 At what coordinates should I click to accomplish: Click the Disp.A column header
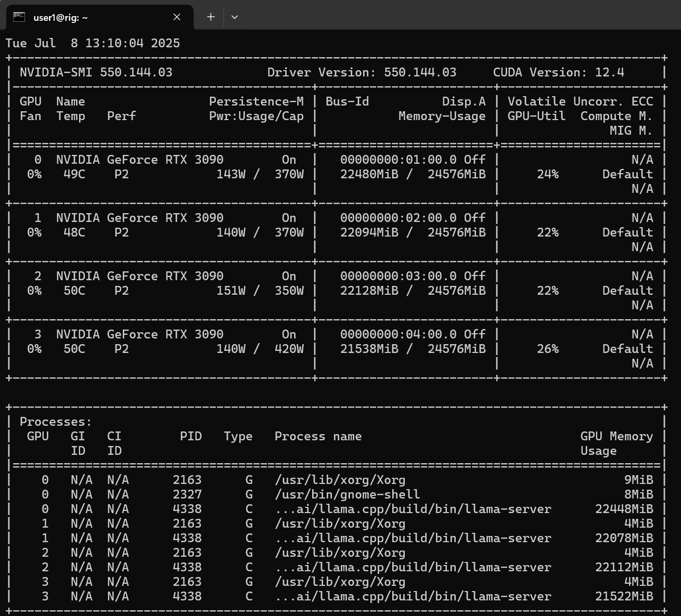(x=464, y=102)
